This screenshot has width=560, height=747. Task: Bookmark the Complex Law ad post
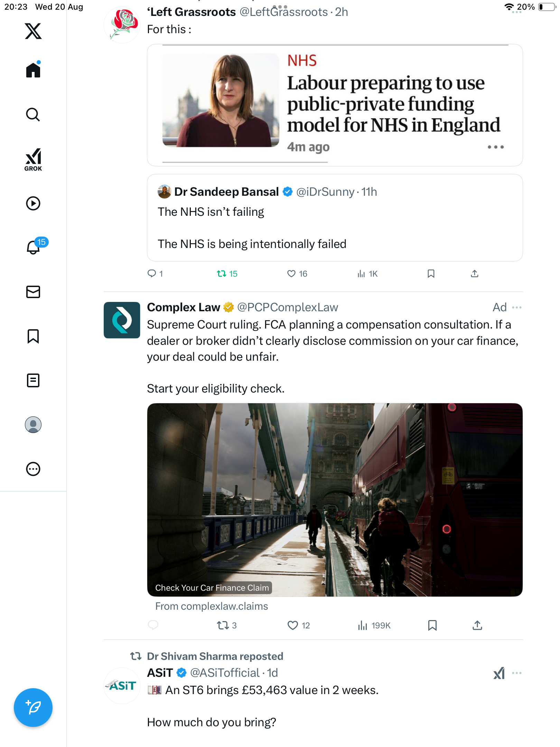click(x=432, y=625)
